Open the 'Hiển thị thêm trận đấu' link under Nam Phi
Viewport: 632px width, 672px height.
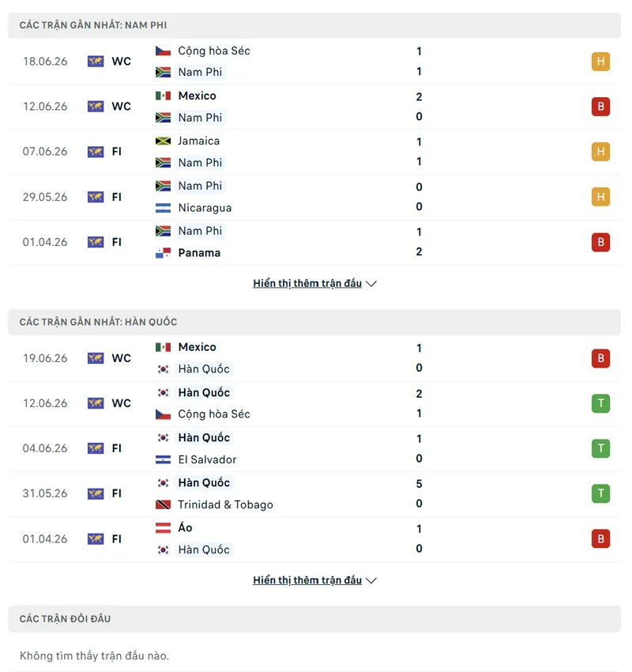click(307, 283)
